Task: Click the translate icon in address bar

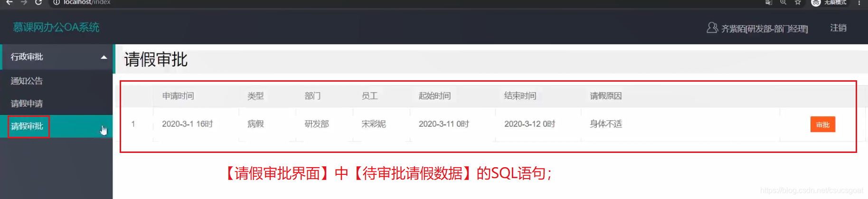Action: 769,2
